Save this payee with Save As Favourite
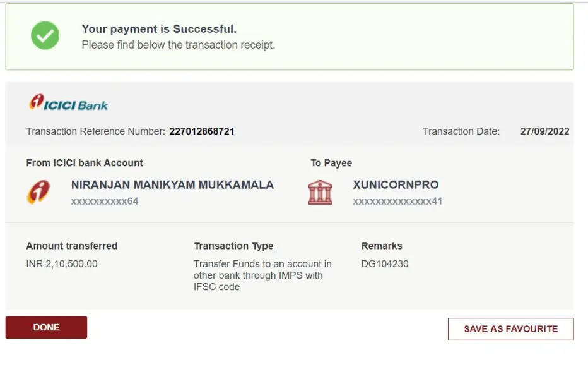 (x=510, y=329)
